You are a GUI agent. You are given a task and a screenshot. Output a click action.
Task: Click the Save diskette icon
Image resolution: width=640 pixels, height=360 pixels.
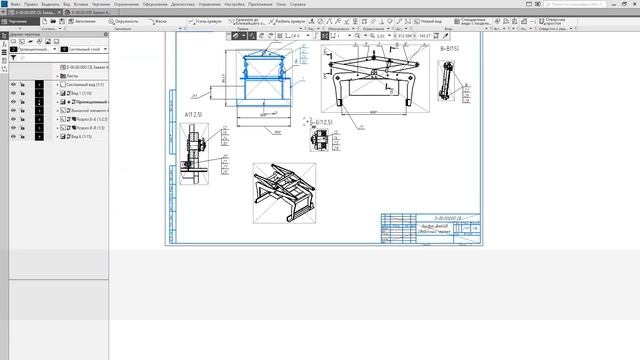point(62,21)
